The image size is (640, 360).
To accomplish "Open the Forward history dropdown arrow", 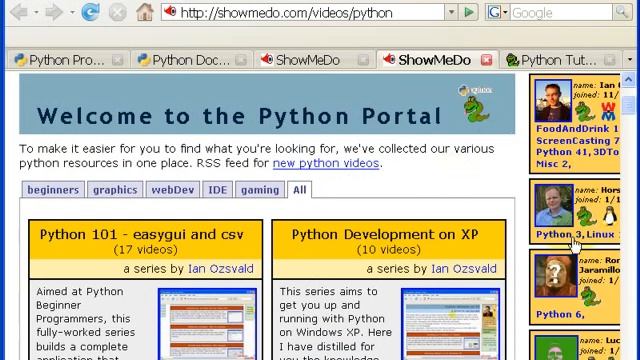I will [x=72, y=12].
